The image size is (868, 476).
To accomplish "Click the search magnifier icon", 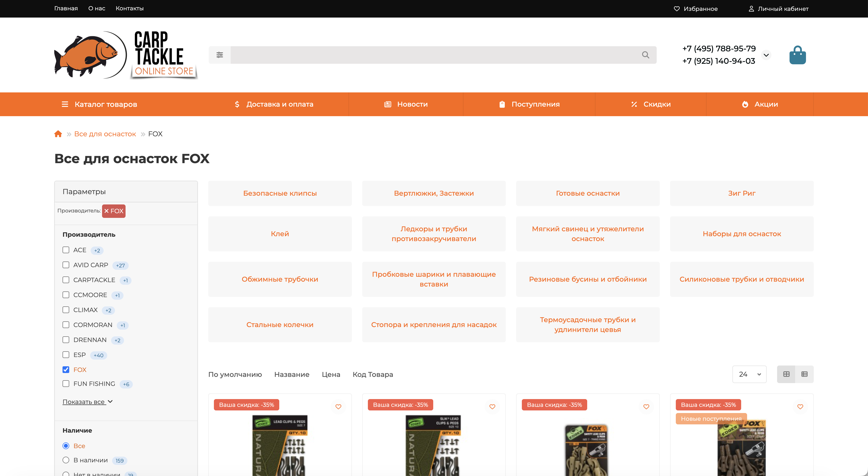I will point(645,55).
